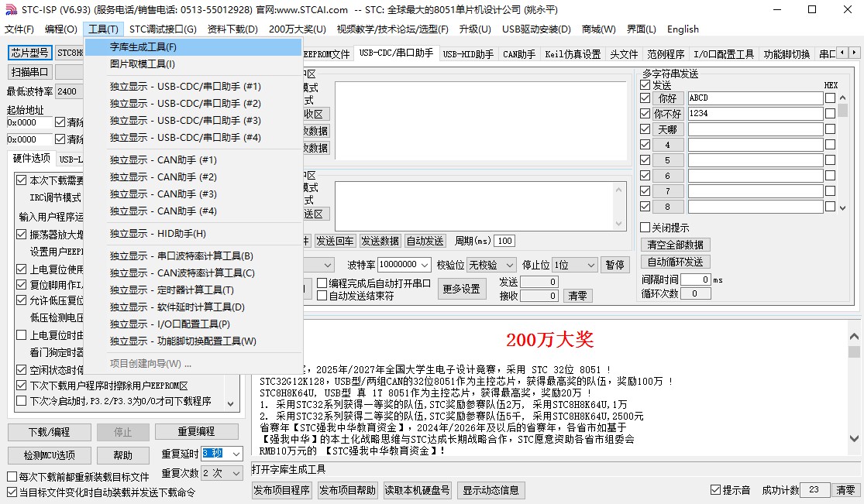
Task: Toggle 下次下载用户程序时擦除用户EEPROM区 checkbox
Action: pyautogui.click(x=22, y=386)
